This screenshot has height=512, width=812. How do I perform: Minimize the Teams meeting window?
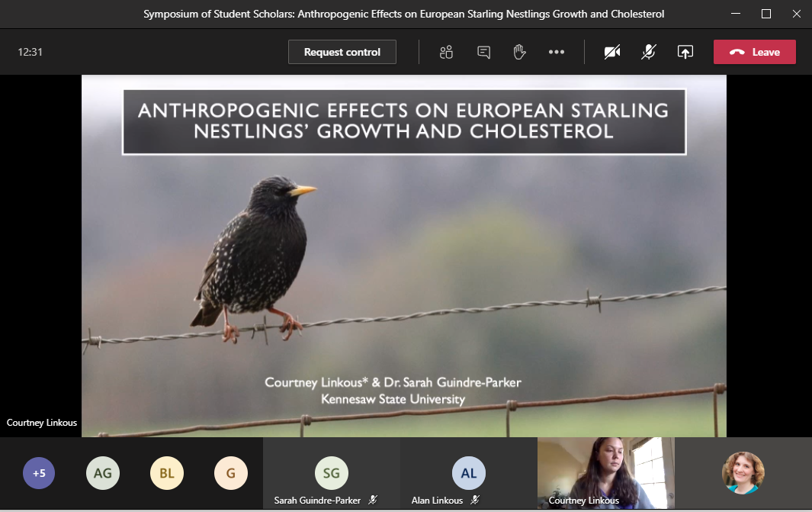(x=735, y=14)
